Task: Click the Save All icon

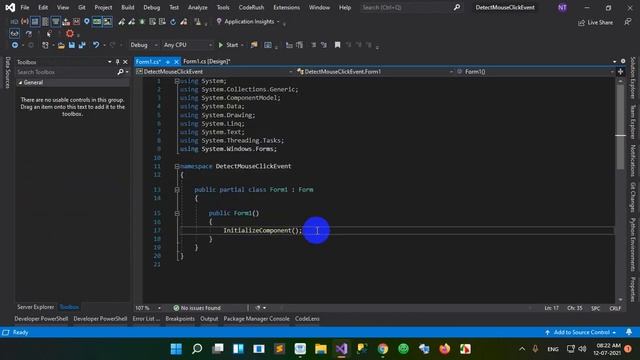Action: click(82, 45)
